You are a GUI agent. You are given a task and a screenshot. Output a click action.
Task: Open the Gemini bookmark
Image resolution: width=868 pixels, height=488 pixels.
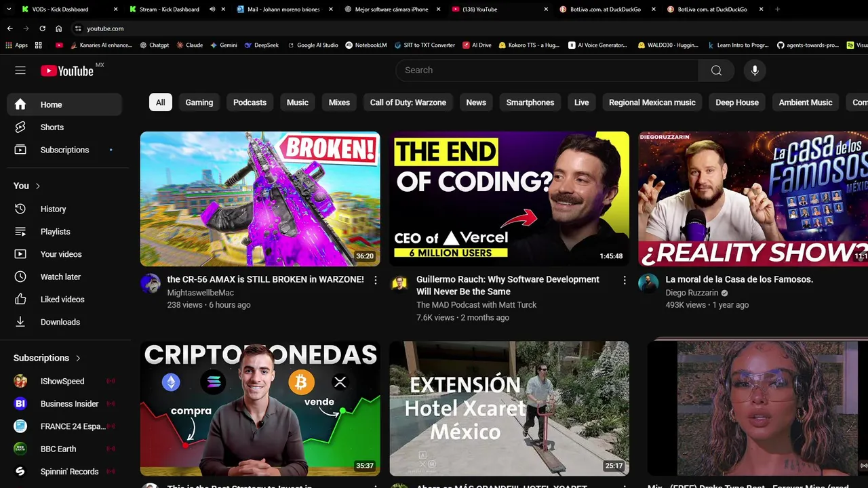[224, 45]
